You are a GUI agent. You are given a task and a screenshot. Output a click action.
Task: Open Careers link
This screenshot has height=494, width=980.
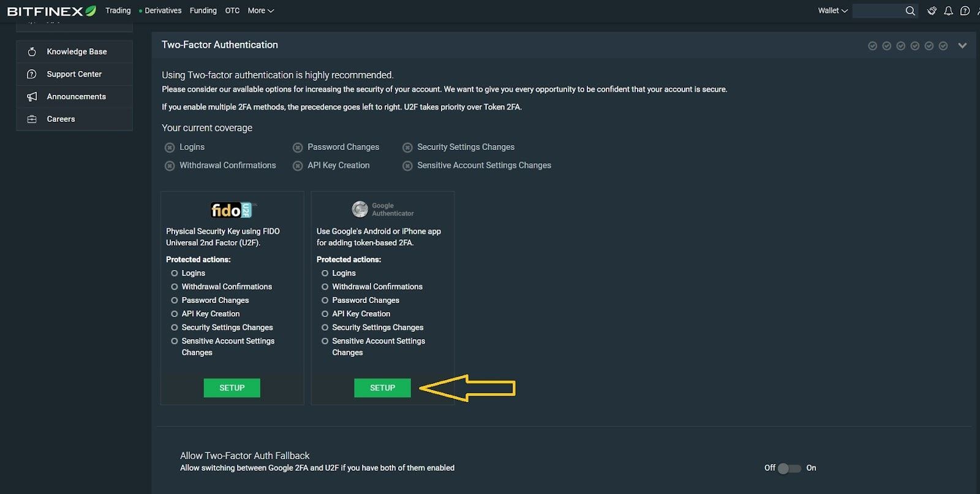pyautogui.click(x=61, y=119)
